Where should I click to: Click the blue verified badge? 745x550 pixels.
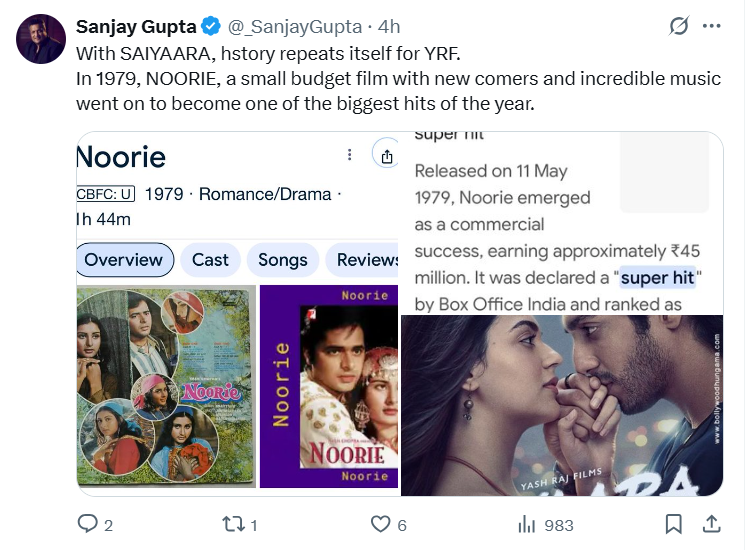point(213,26)
